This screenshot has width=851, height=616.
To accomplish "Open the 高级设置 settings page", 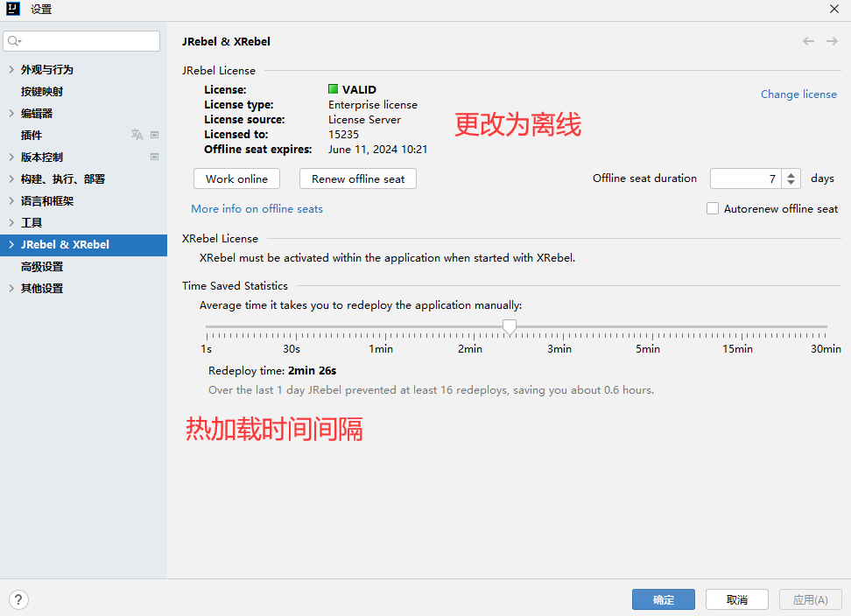I will click(x=42, y=267).
